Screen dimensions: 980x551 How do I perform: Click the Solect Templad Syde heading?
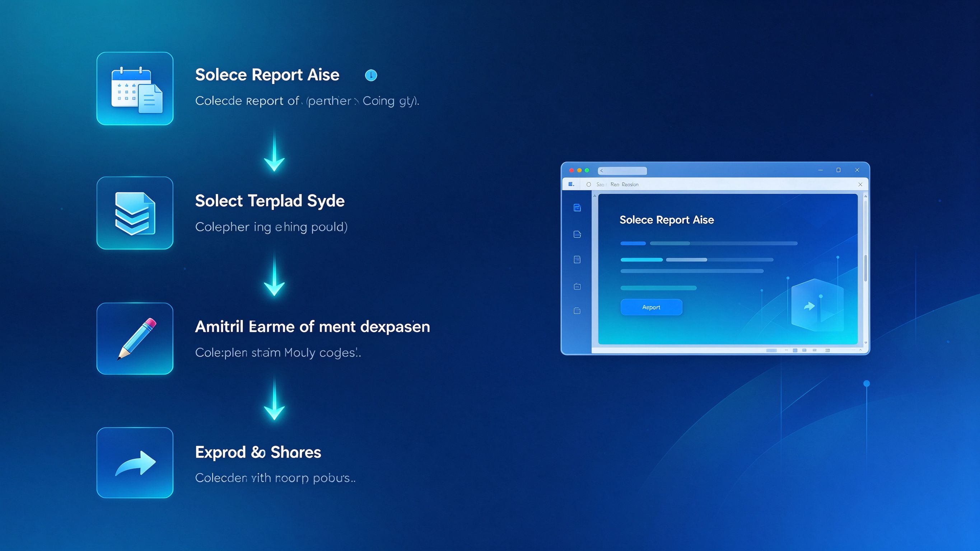tap(270, 201)
